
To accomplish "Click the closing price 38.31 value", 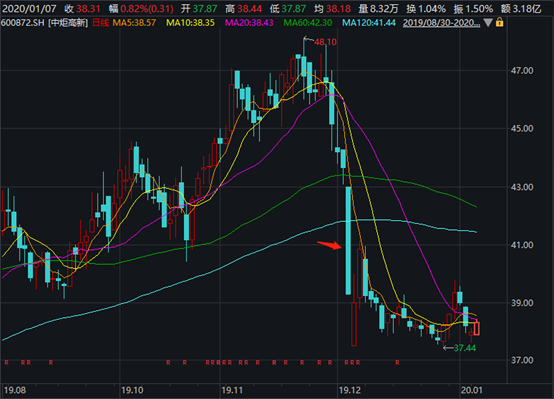I will coord(88,8).
